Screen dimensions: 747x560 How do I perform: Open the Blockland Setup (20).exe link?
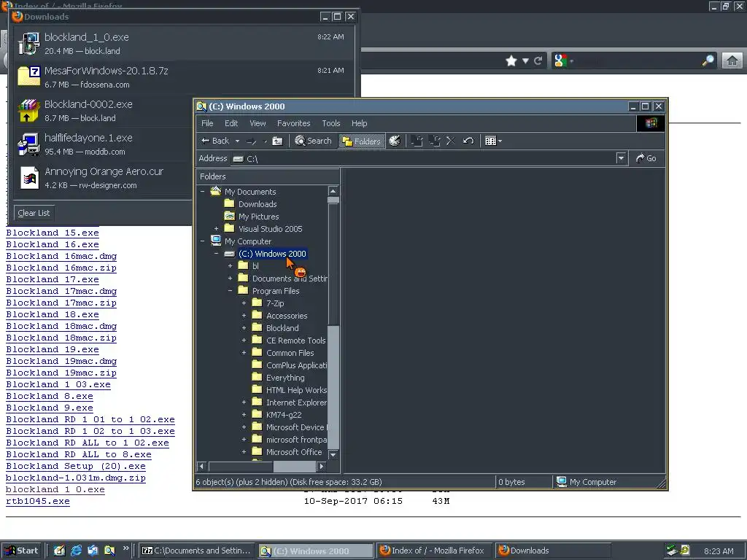click(76, 466)
